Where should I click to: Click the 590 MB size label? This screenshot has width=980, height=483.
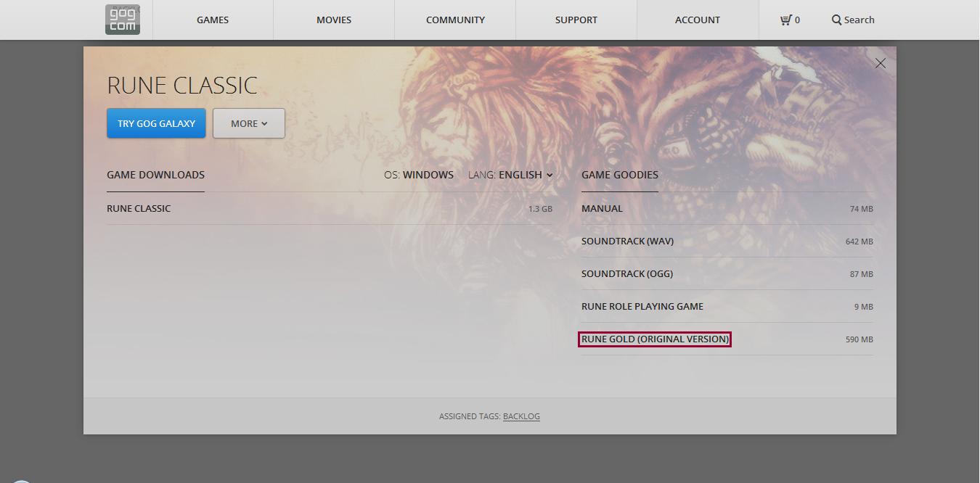coord(859,339)
